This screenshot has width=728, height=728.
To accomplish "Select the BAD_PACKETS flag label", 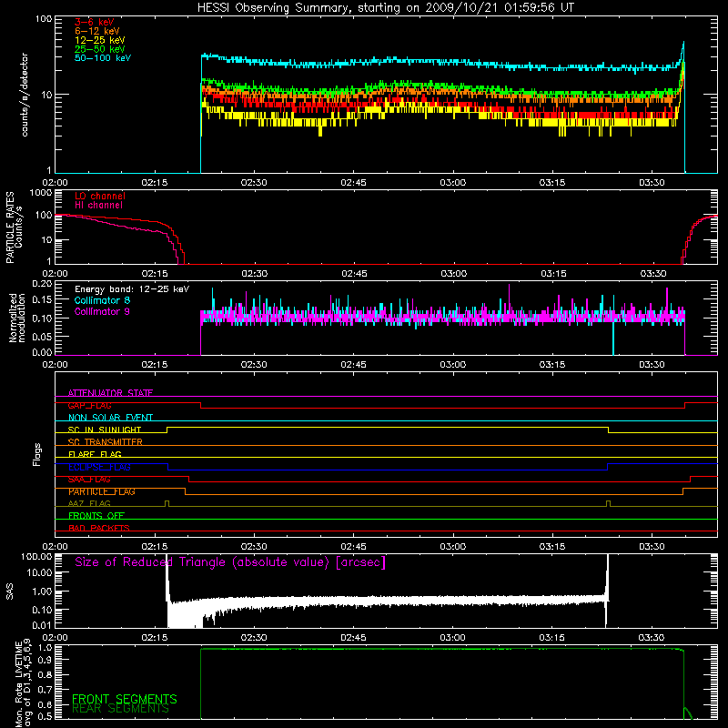I will [x=99, y=528].
